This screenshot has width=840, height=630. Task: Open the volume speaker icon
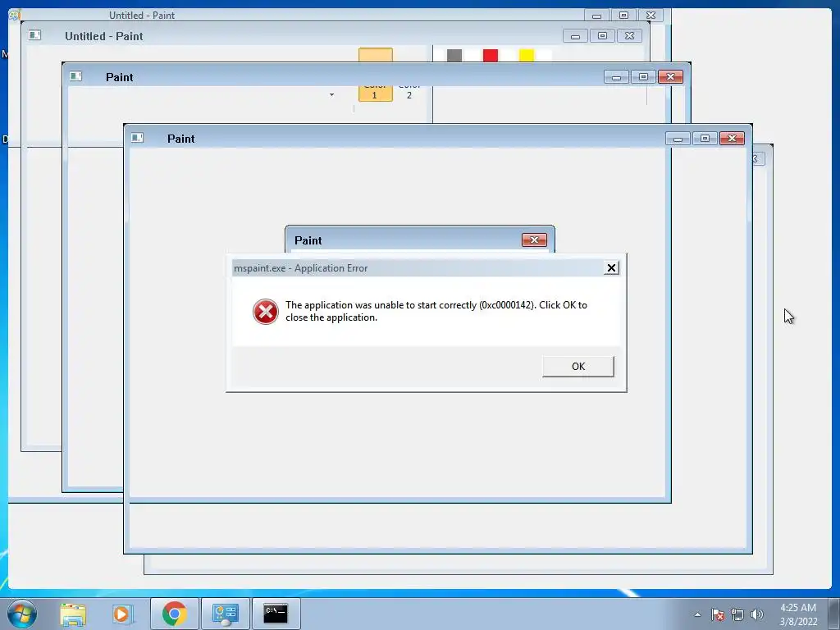[757, 614]
